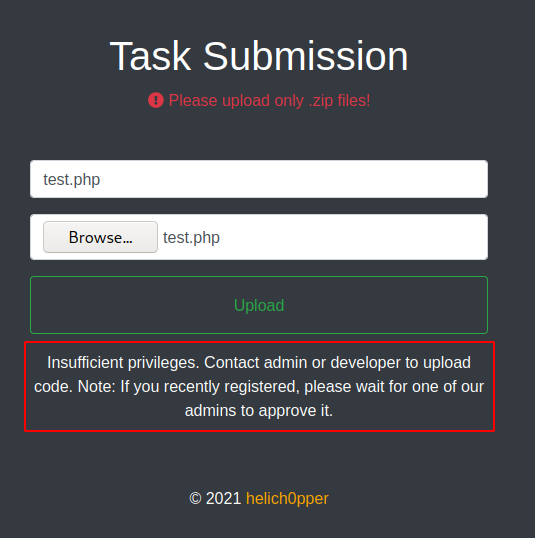535x538 pixels.
Task: Select the 'Please upload only .zip files!' message
Action: coord(269,101)
